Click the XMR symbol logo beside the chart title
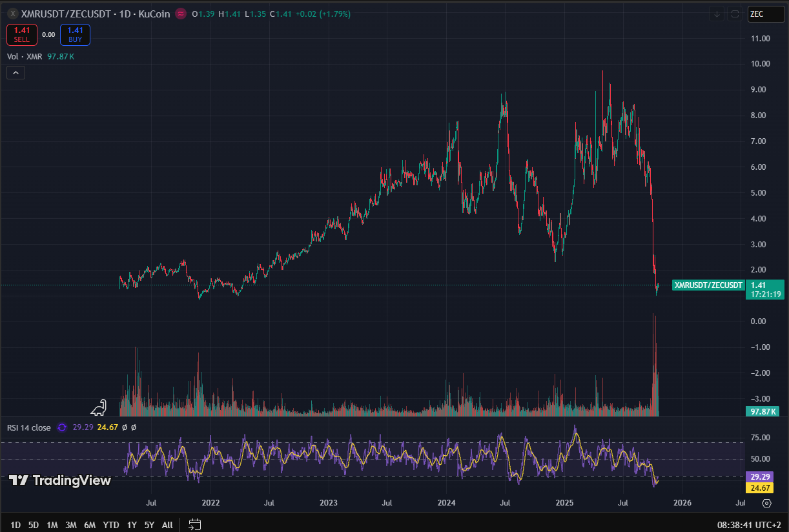789x532 pixels. pyautogui.click(x=12, y=14)
